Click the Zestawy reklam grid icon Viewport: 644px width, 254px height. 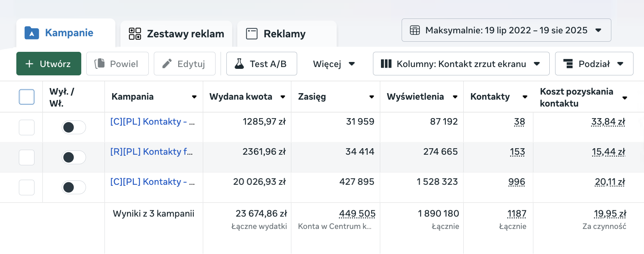click(135, 34)
